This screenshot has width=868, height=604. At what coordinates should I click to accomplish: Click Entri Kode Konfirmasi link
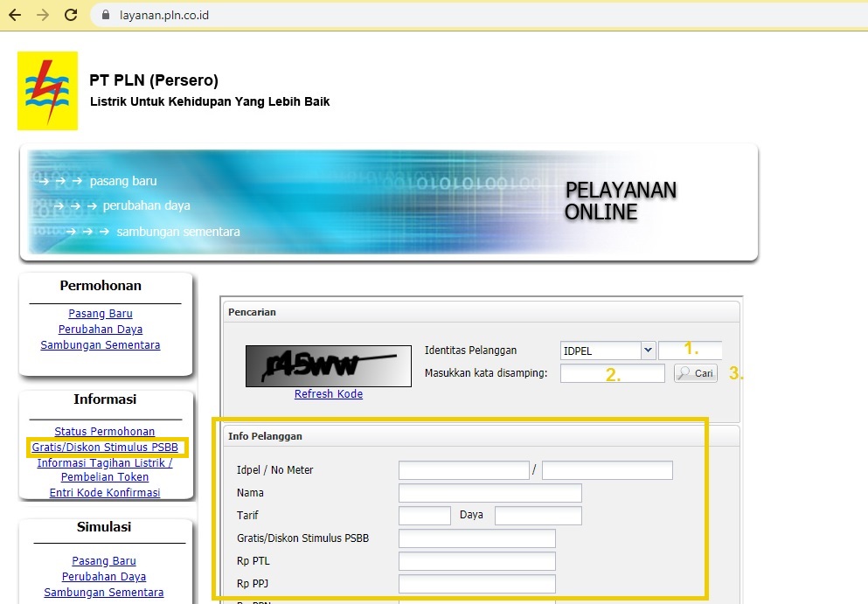pos(104,493)
